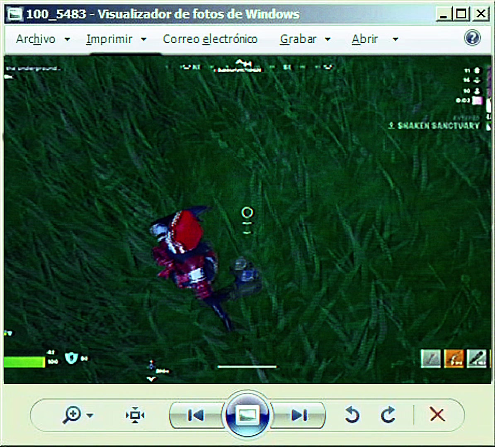Start the slideshow with the center button
The image size is (495, 448).
click(x=247, y=415)
